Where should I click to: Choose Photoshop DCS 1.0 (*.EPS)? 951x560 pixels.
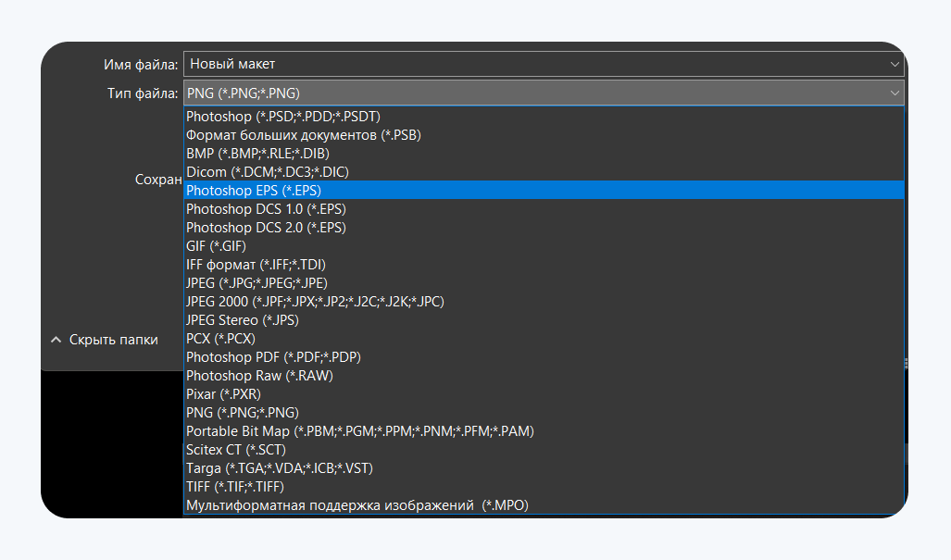point(544,209)
